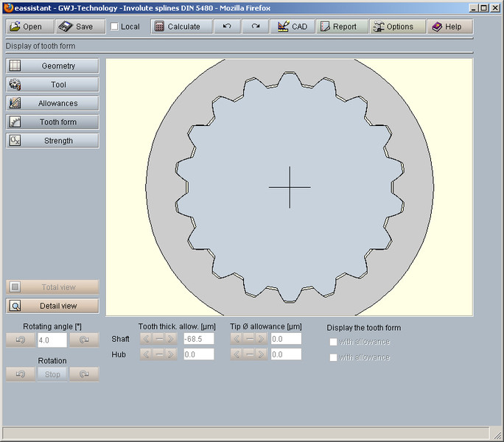Click the undo arrow button
This screenshot has height=442, width=504.
point(227,27)
